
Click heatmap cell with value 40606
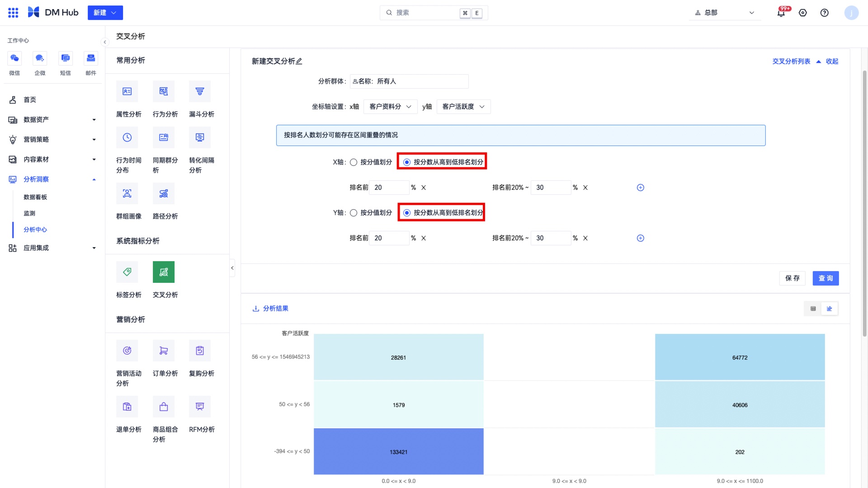click(740, 404)
